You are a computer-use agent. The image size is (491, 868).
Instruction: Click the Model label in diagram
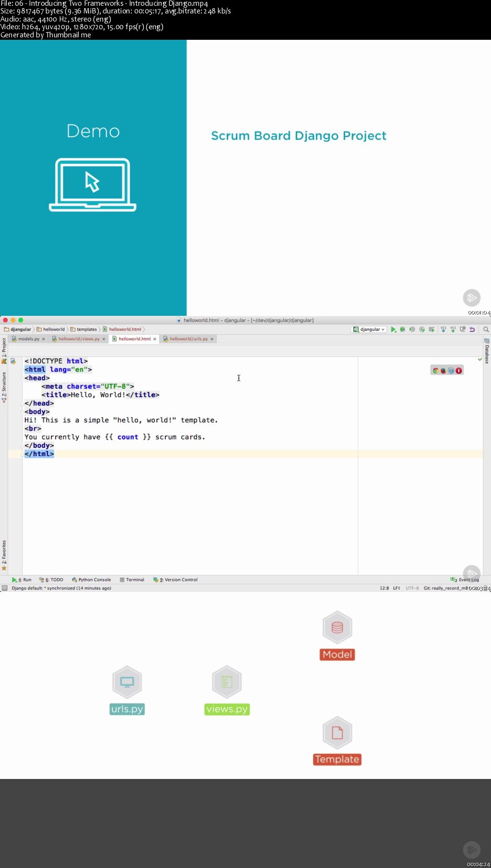point(337,655)
